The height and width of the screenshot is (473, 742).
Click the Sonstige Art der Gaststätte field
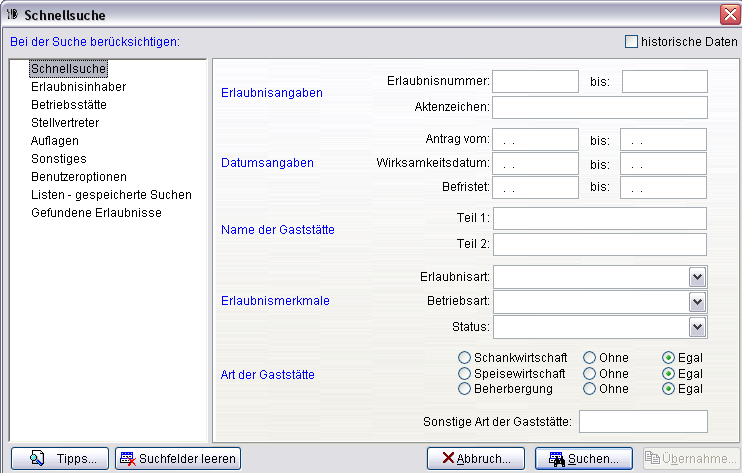coord(643,422)
